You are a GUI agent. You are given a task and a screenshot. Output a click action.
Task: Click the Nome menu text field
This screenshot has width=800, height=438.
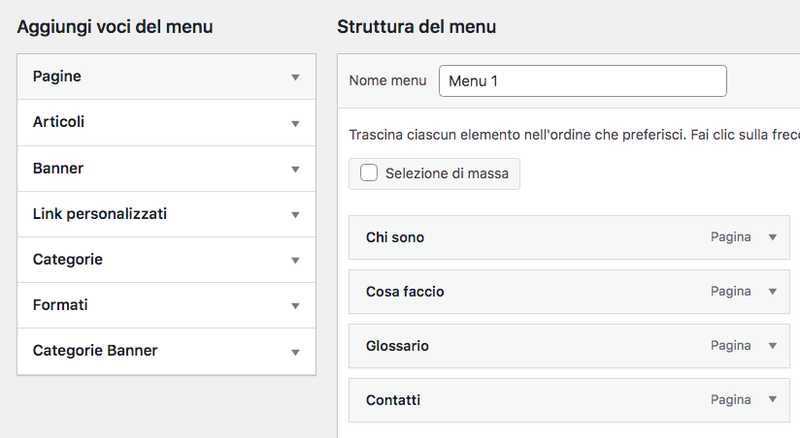582,81
